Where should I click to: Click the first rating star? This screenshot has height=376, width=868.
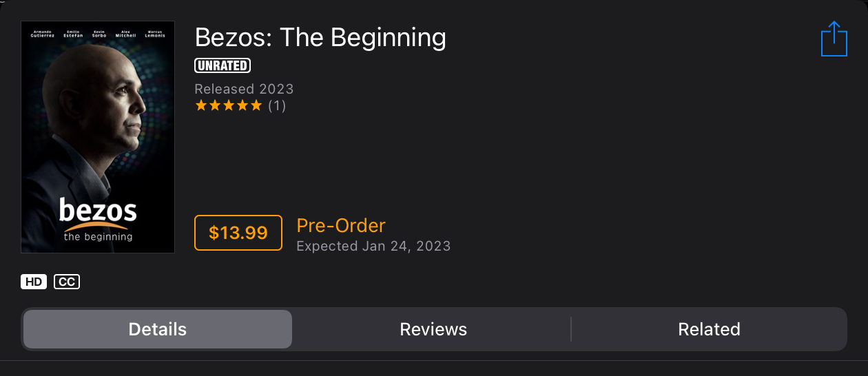coord(201,105)
